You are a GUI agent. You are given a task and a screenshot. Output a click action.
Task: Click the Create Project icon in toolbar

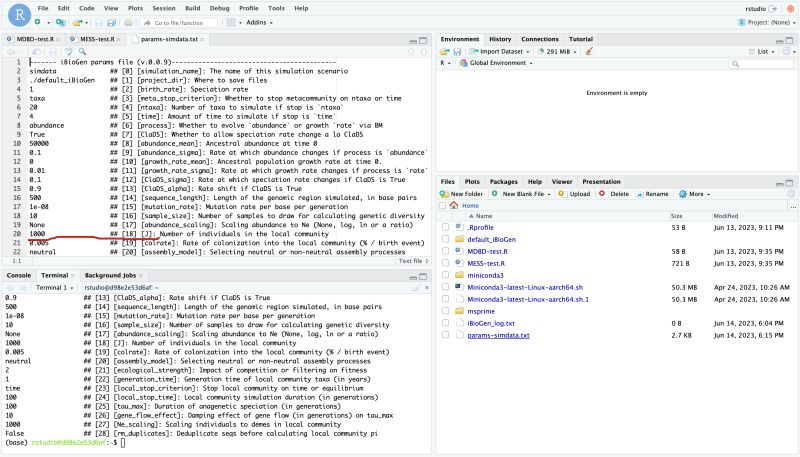pos(60,22)
